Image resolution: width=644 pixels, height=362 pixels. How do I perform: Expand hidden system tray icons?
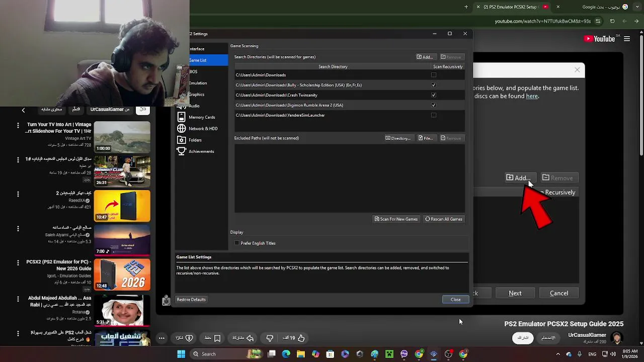point(559,354)
